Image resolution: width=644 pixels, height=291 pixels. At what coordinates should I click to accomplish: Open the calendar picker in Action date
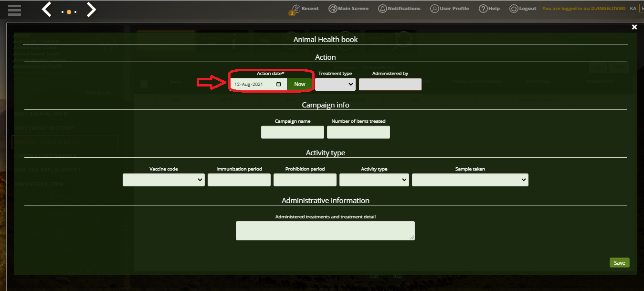(x=279, y=84)
